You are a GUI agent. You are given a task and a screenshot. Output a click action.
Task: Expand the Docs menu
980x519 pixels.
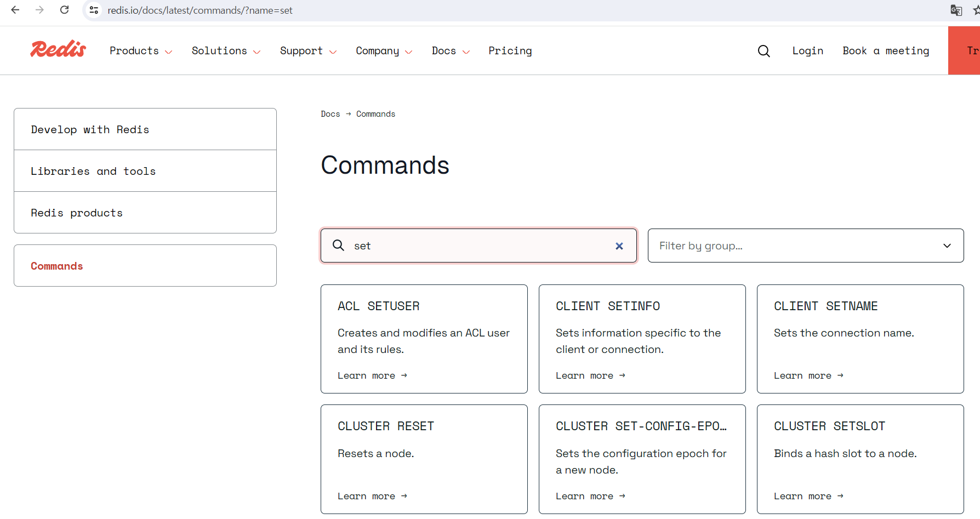click(451, 51)
